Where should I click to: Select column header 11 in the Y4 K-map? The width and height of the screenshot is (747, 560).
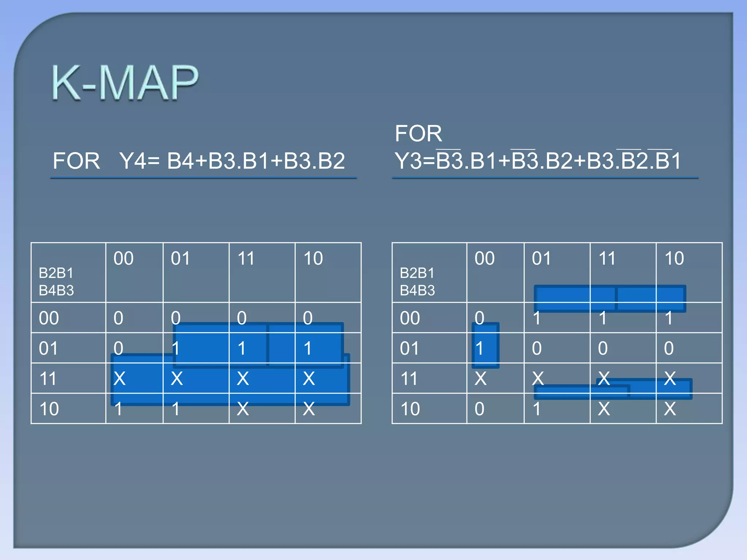pyautogui.click(x=262, y=272)
